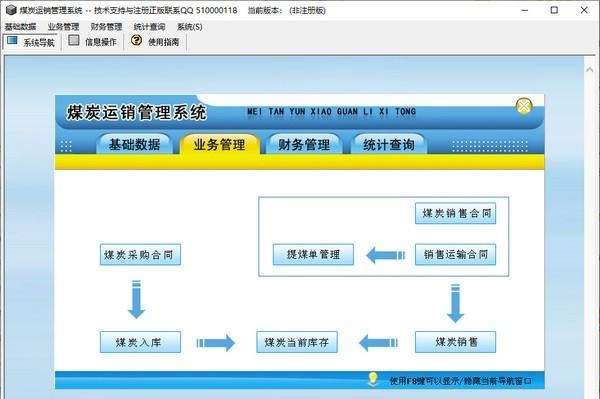Image resolution: width=600 pixels, height=399 pixels.
Task: Open the 基础数据 menu
Action: (20, 27)
